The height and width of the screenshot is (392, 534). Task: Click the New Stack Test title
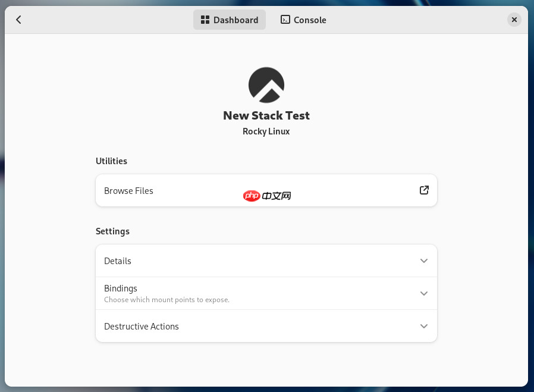(266, 115)
